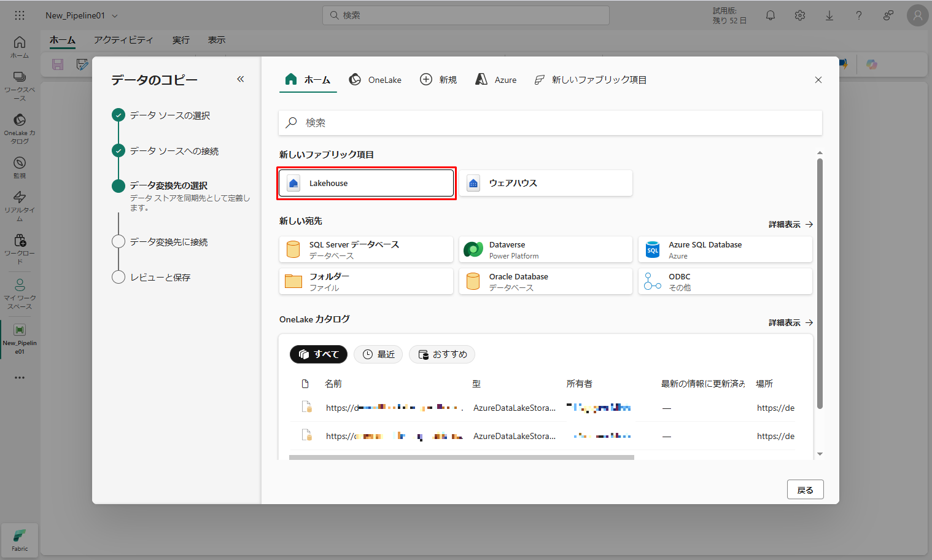The image size is (932, 560).
Task: Switch to the OneLake tab
Action: click(x=375, y=80)
